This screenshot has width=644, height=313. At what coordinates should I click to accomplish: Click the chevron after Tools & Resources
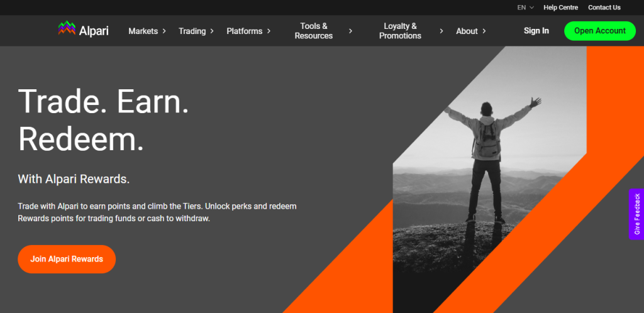tap(350, 31)
